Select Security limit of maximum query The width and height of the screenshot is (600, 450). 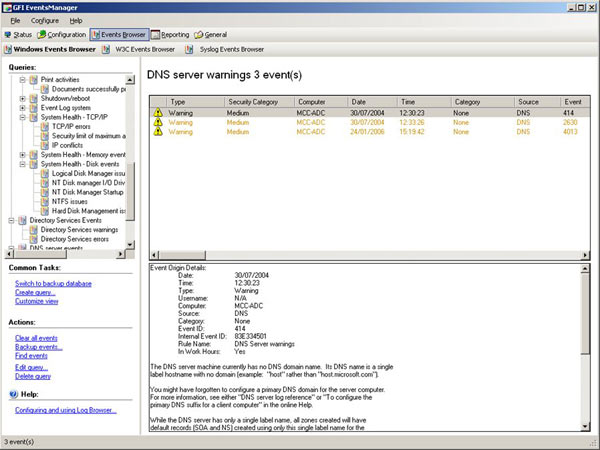coord(88,136)
